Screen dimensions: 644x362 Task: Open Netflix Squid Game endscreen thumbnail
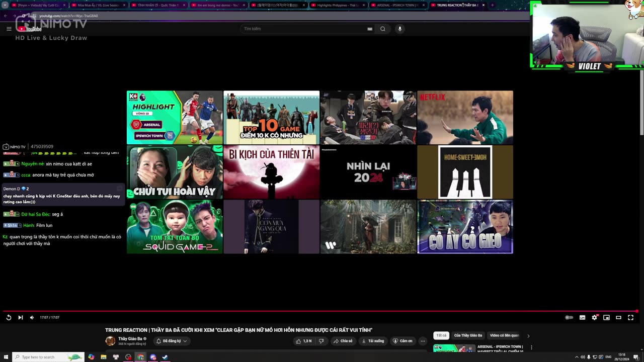point(465,118)
